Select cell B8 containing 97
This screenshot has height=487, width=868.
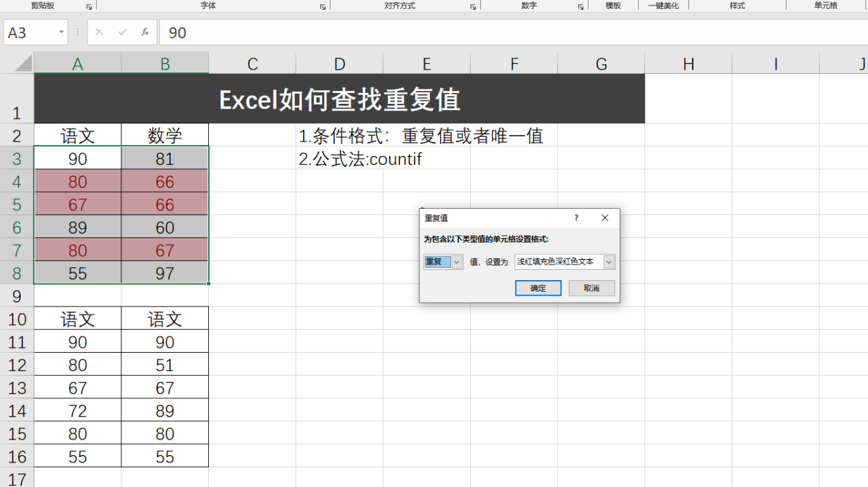click(165, 273)
